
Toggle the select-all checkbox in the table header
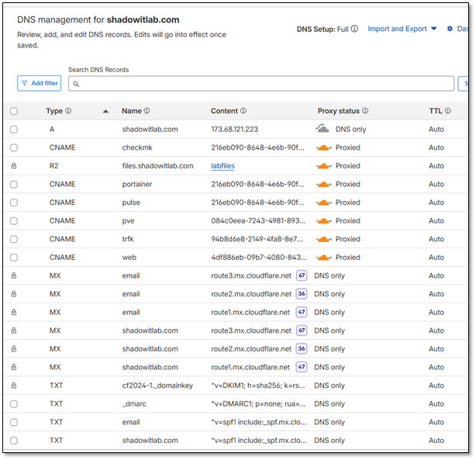click(x=14, y=111)
